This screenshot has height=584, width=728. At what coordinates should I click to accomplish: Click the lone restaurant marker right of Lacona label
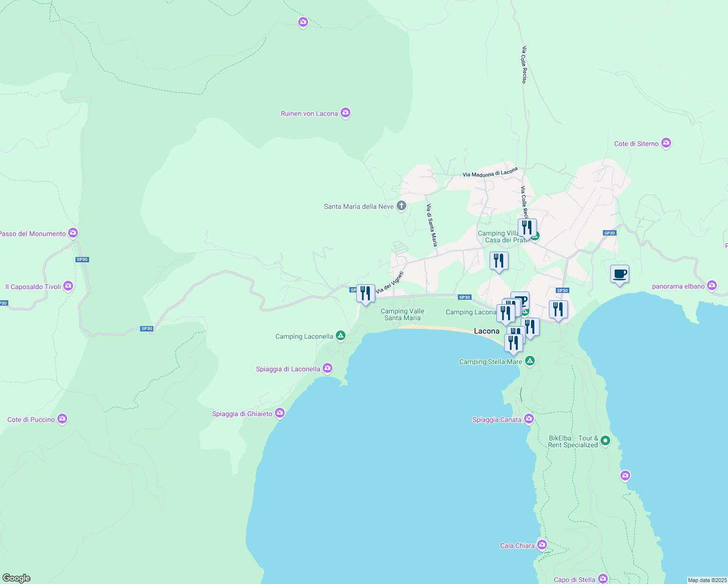pyautogui.click(x=530, y=328)
